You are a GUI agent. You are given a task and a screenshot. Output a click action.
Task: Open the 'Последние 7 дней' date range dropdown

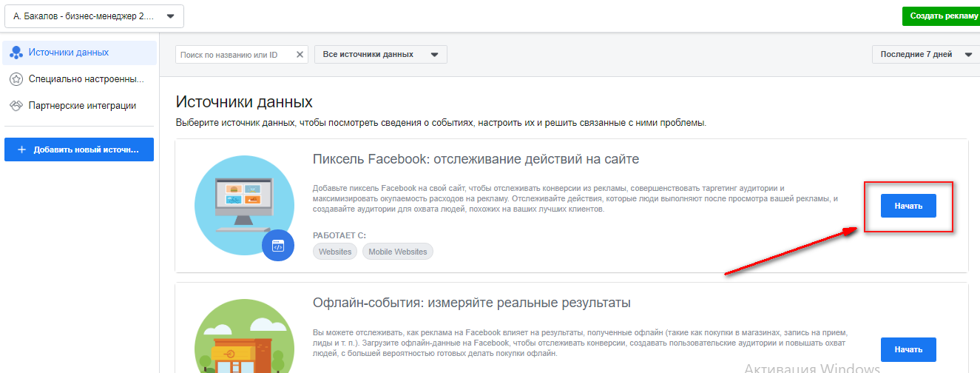925,55
